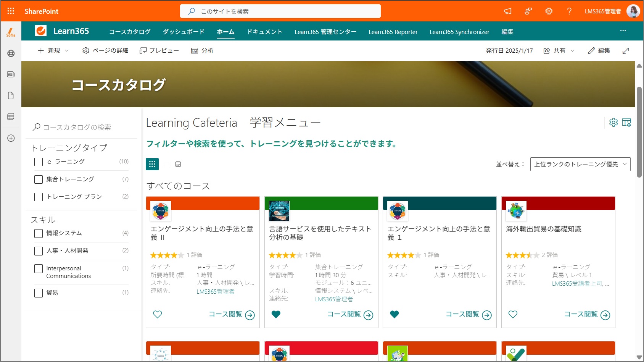Open the Learn365 管理センター tab
644x362 pixels.
325,32
